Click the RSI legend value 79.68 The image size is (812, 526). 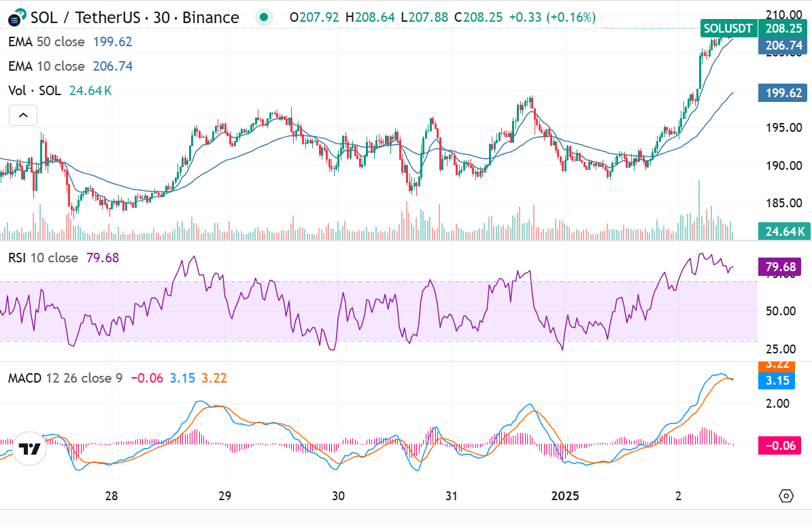click(103, 258)
